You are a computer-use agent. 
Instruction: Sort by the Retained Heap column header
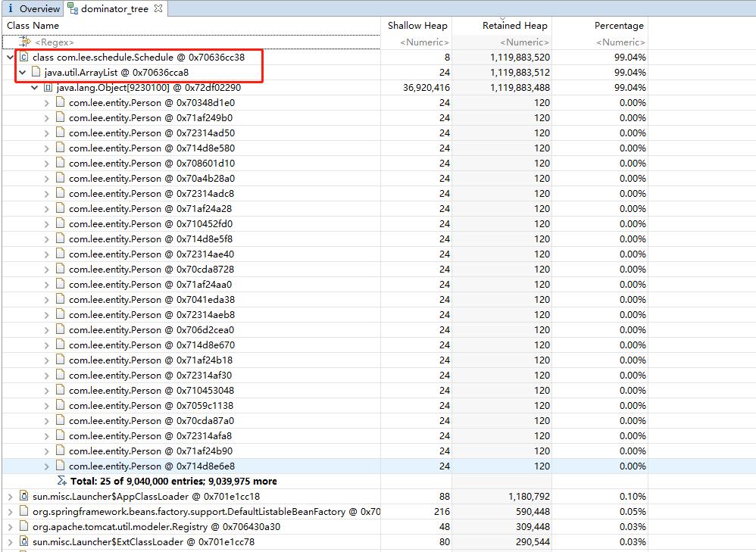(x=515, y=25)
